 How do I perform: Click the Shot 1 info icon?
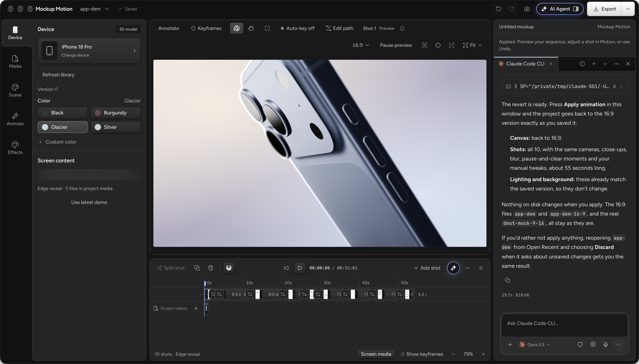pos(402,28)
